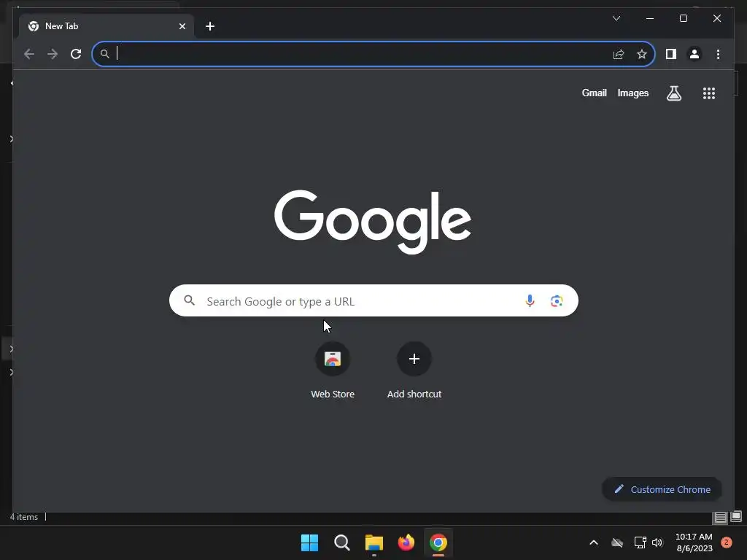Close the New Tab tab
The height and width of the screenshot is (560, 747).
(x=182, y=26)
